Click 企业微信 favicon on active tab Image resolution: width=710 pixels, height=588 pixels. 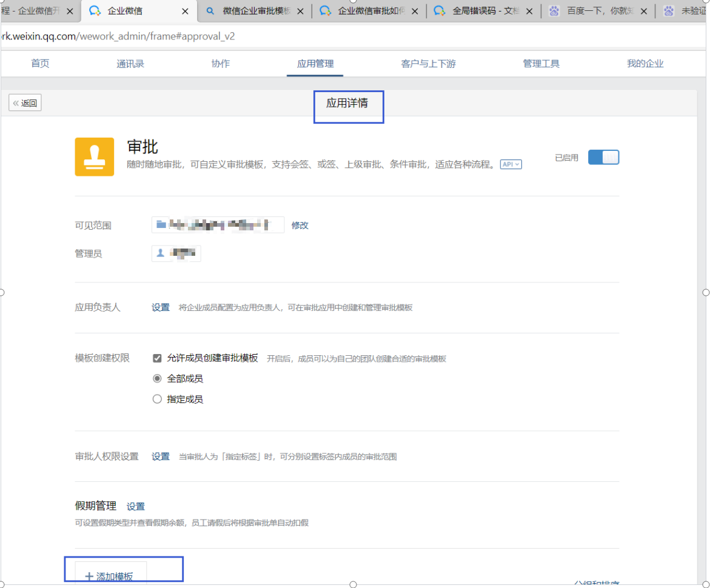click(95, 11)
